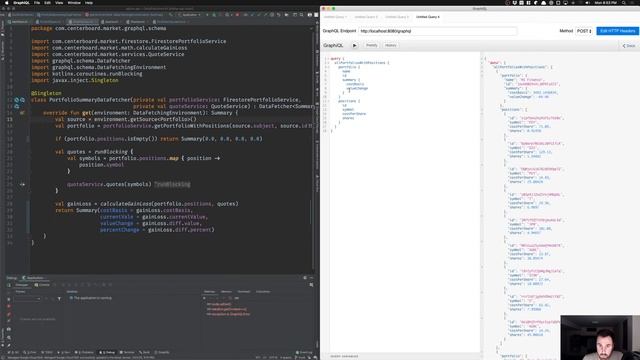Image resolution: width=640 pixels, height=360 pixels.
Task: Select the Untitled Query 4 tab
Action: [428, 17]
